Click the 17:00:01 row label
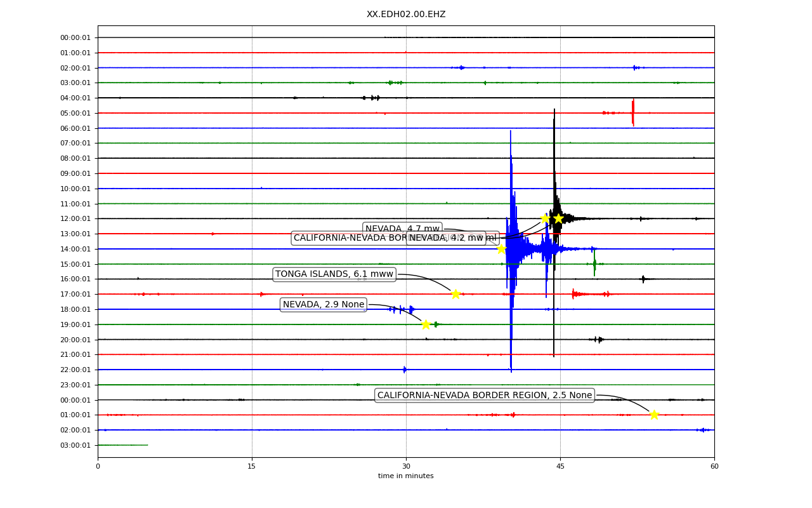 coord(75,294)
